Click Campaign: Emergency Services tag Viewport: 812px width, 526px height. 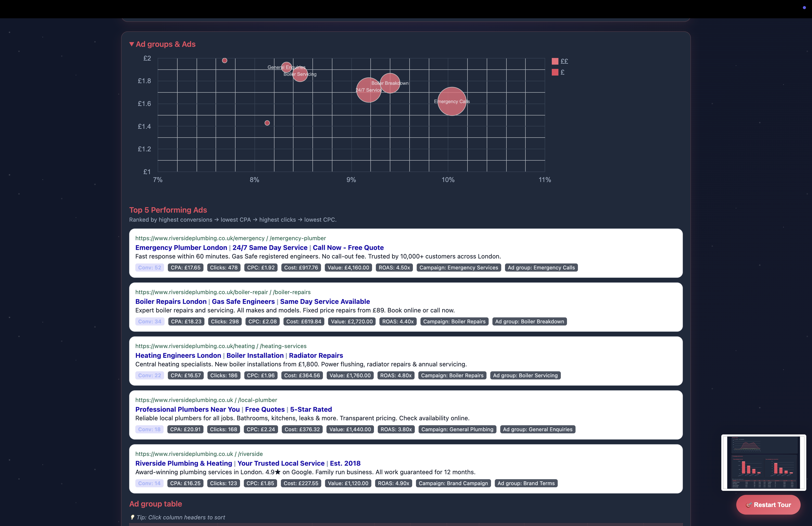(458, 268)
